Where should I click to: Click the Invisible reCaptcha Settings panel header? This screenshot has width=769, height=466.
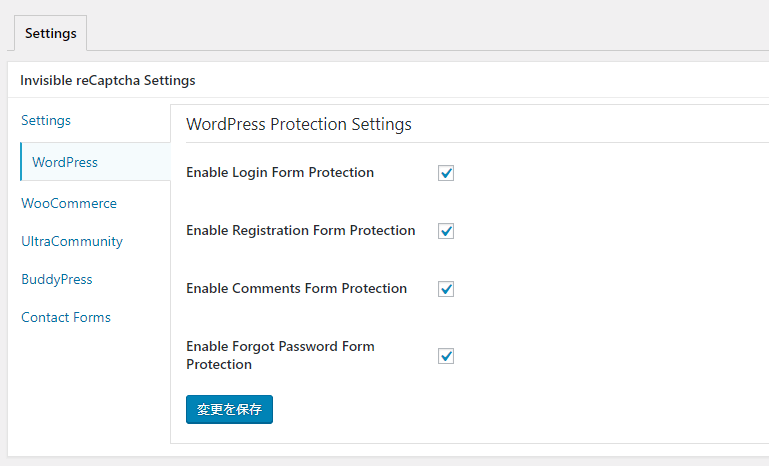click(107, 80)
